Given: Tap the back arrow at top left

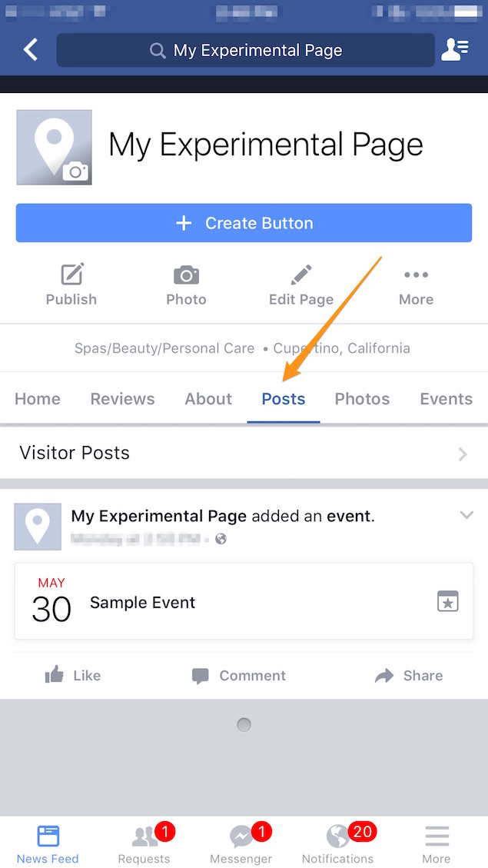Looking at the screenshot, I should tap(29, 48).
